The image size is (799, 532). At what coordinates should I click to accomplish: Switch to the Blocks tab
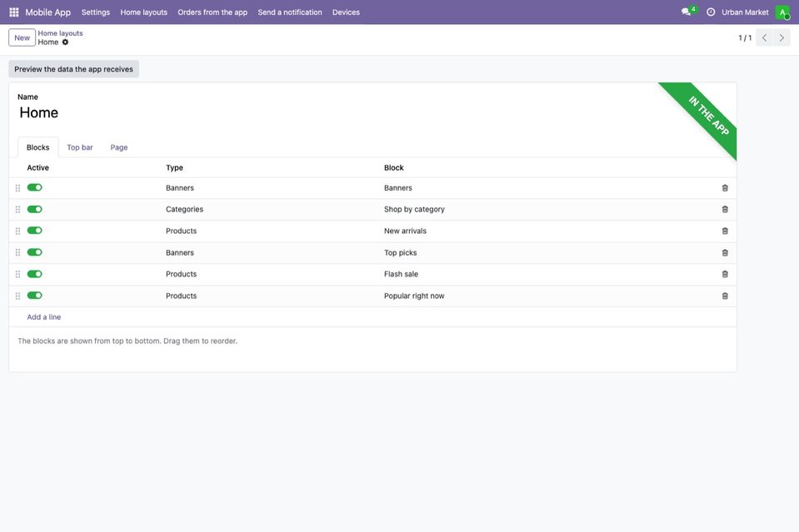[38, 147]
